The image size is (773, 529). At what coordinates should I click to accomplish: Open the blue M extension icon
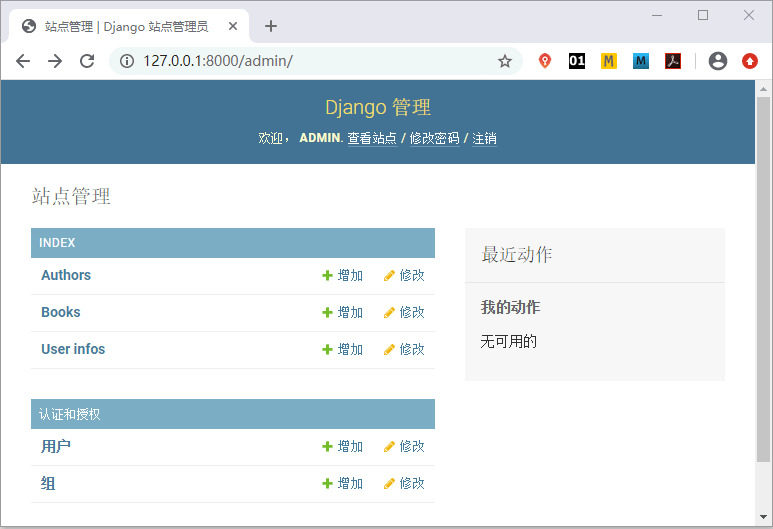tap(641, 61)
